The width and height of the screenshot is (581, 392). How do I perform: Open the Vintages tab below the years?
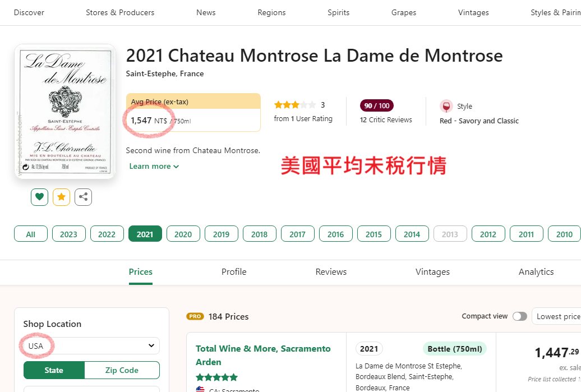[432, 271]
